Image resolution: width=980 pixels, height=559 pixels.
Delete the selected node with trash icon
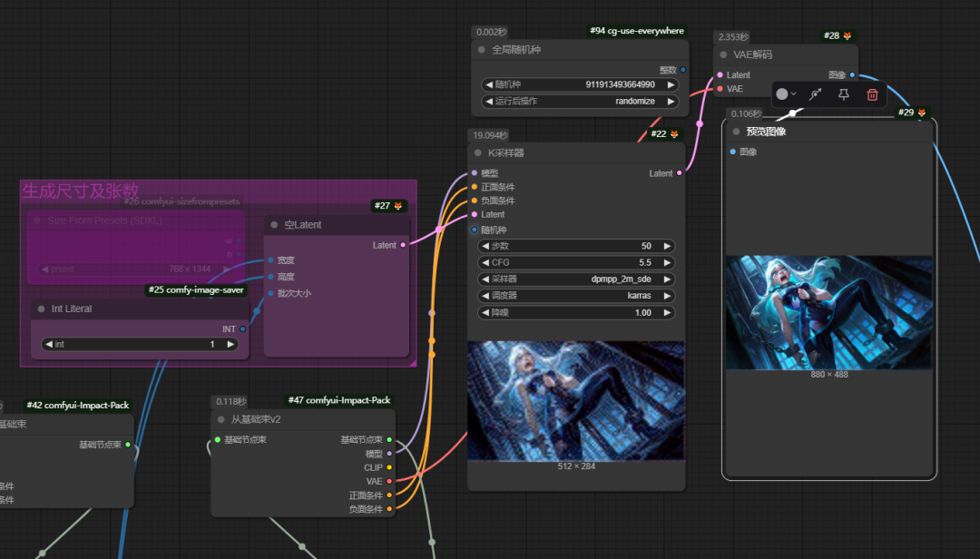coord(873,94)
